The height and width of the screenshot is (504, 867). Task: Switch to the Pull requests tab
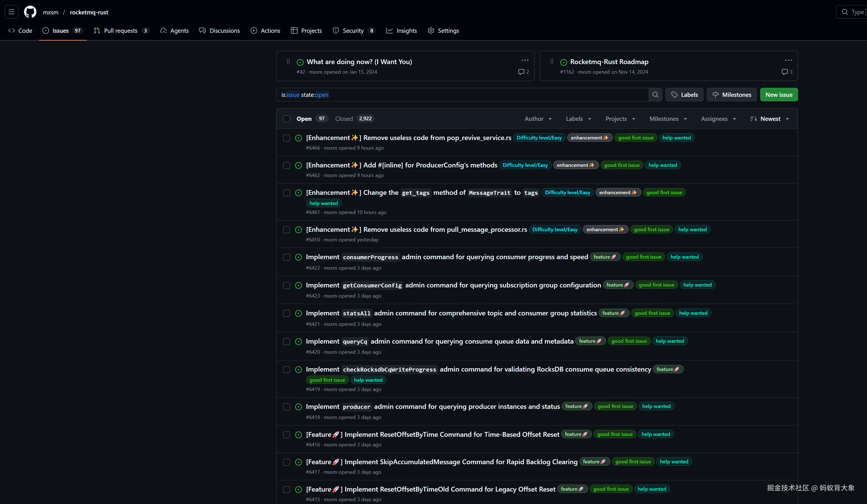click(120, 30)
